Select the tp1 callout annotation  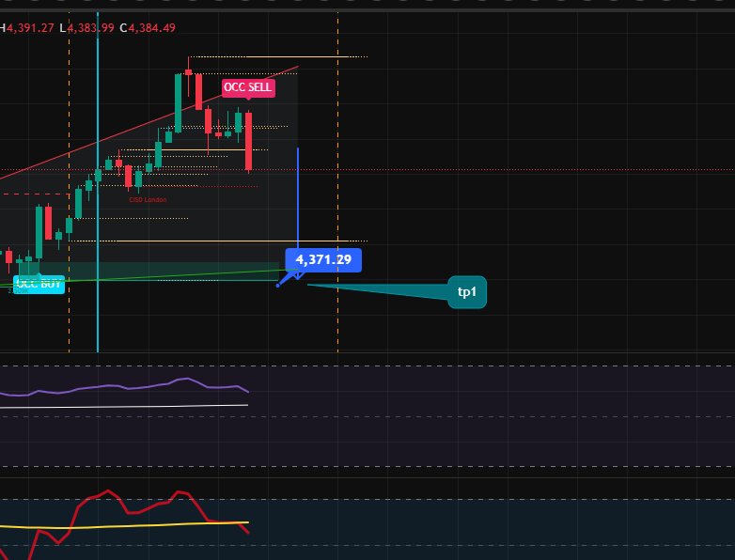click(x=467, y=292)
